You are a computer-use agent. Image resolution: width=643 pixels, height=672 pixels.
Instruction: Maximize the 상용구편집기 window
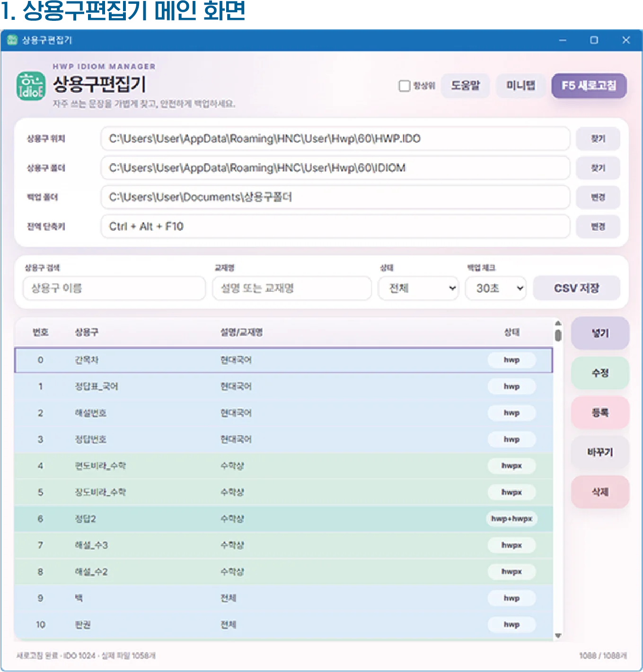tap(594, 40)
